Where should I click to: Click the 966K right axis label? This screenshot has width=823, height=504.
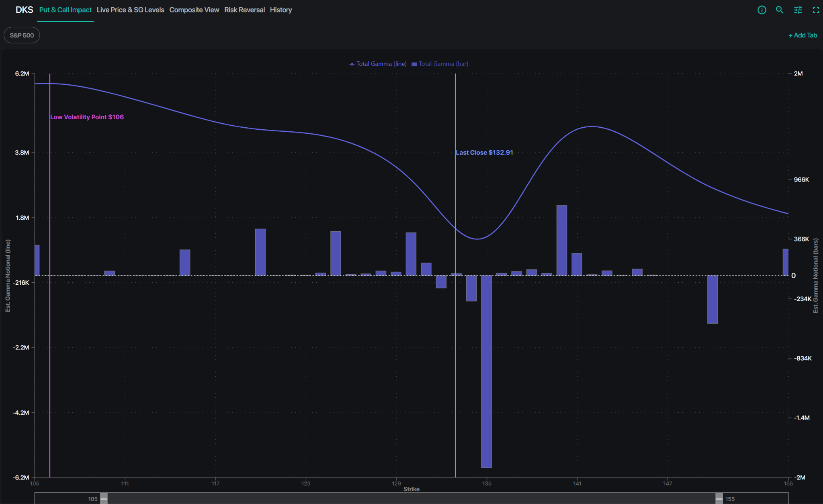click(x=801, y=180)
